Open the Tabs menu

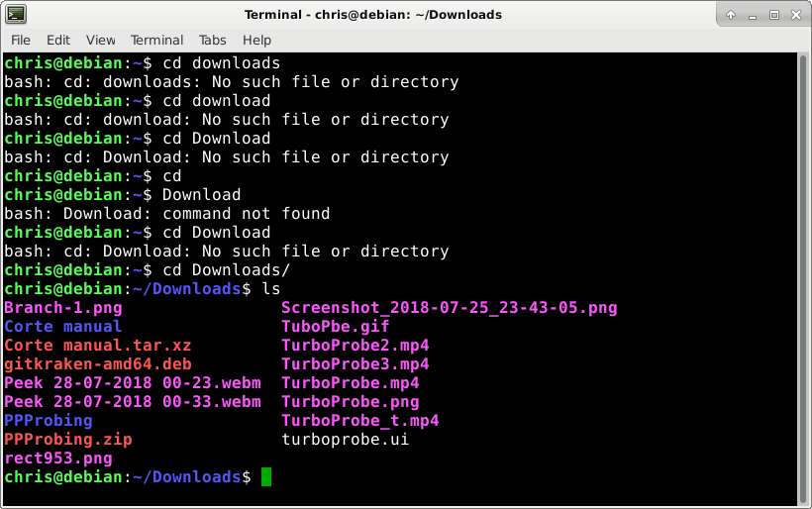point(212,40)
